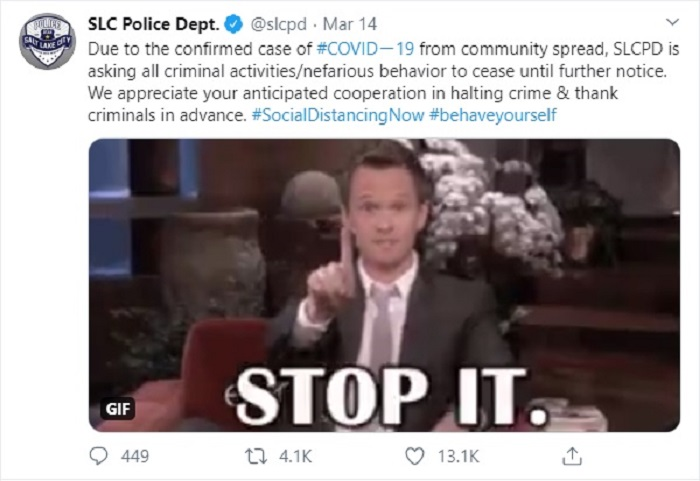The height and width of the screenshot is (481, 700).
Task: Click the blue verified checkmark badge
Action: (234, 24)
